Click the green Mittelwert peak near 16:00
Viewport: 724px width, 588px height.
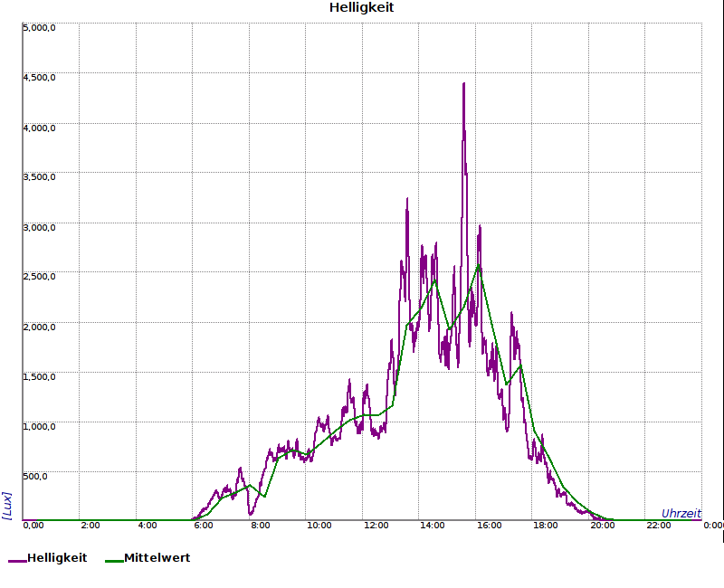pyautogui.click(x=479, y=265)
